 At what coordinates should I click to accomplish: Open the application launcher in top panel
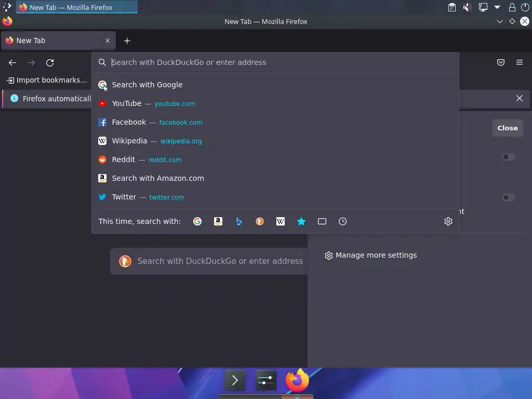coord(7,7)
